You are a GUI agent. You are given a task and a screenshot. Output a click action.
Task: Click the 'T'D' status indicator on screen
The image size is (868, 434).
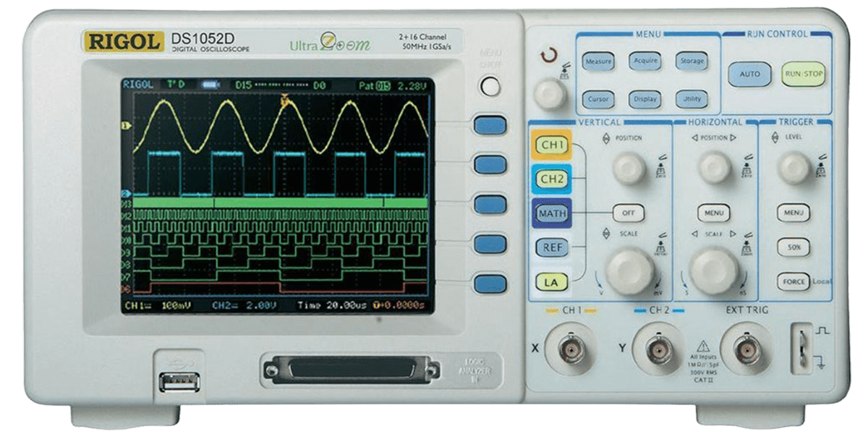tap(176, 85)
